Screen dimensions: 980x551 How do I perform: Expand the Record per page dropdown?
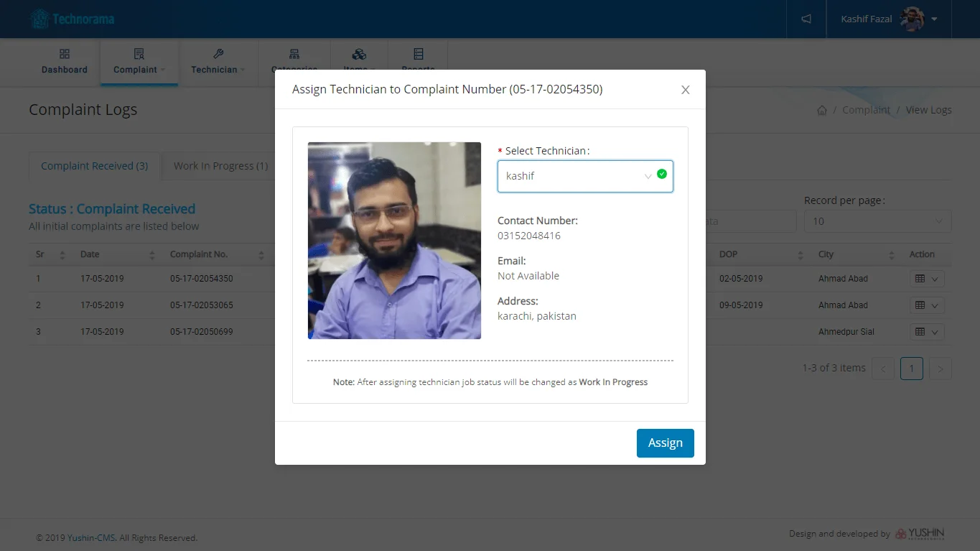(x=877, y=221)
